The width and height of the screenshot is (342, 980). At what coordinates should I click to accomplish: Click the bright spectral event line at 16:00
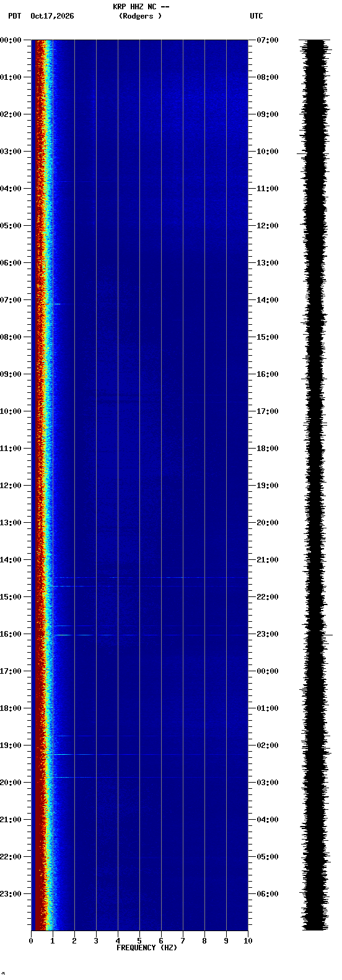(149, 635)
